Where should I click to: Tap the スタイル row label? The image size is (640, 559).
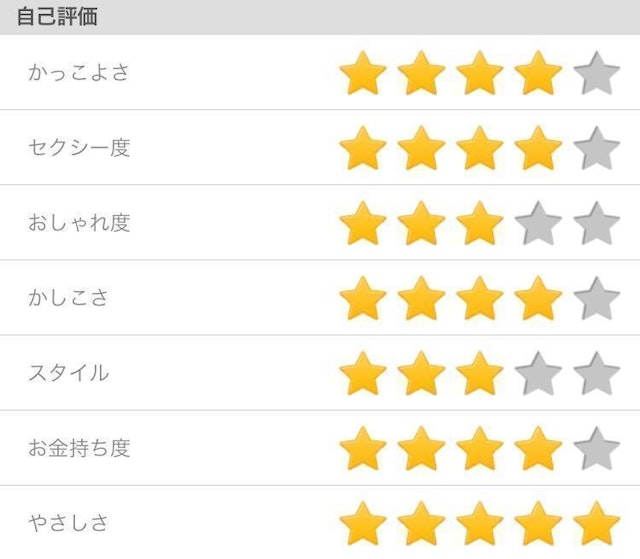tap(69, 373)
